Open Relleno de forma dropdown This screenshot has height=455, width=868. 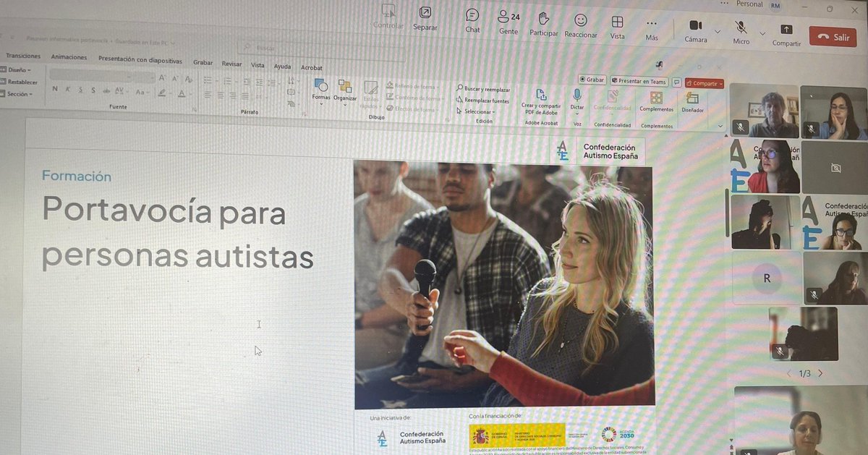(x=414, y=86)
